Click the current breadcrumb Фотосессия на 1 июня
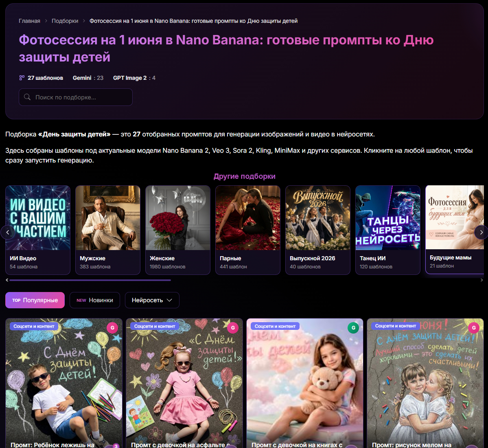Screen dimensions: 488x448 pyautogui.click(x=194, y=21)
